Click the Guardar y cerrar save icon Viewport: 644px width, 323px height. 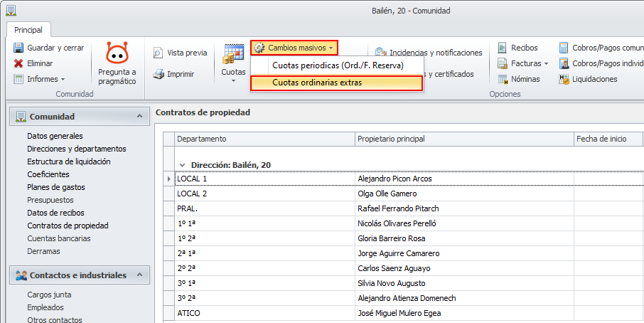coord(18,48)
